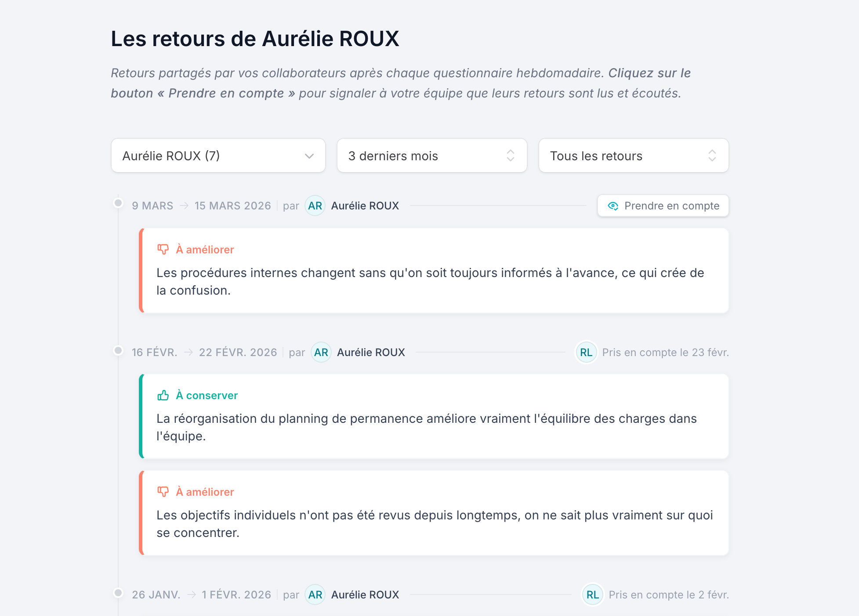859x616 pixels.
Task: Click AR avatar for 9 mars entry
Action: tap(315, 206)
